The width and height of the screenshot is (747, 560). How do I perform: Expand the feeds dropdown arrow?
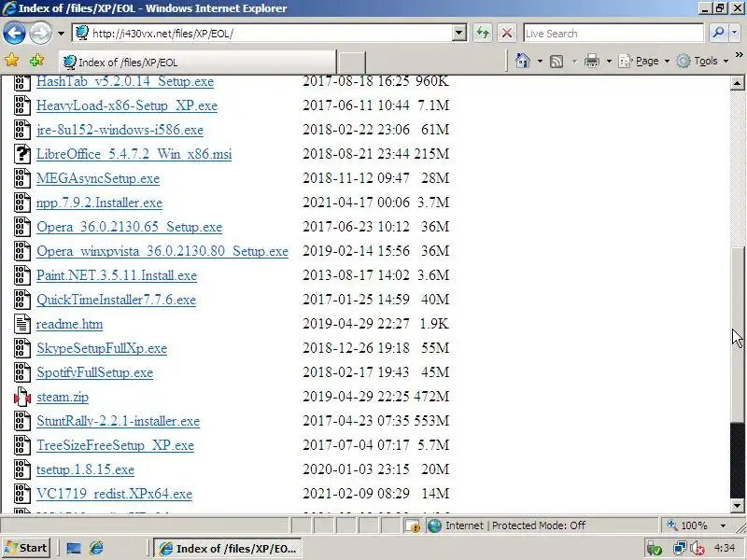pyautogui.click(x=574, y=61)
